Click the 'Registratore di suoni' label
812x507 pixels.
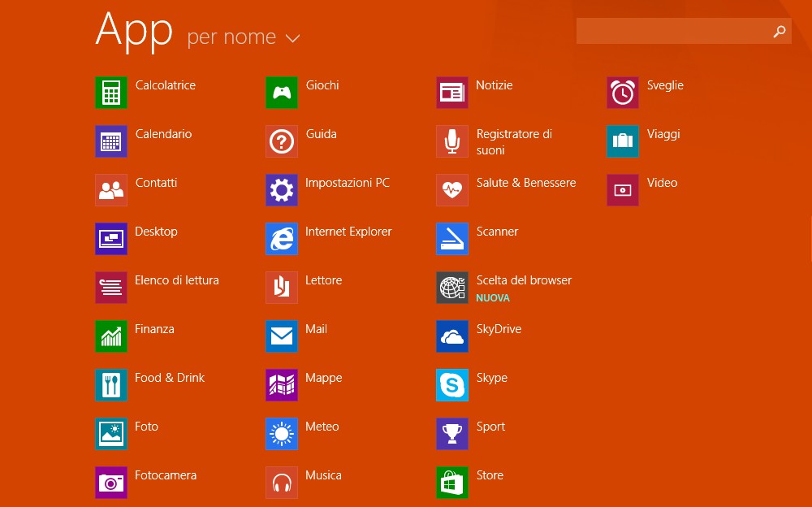[x=514, y=142]
